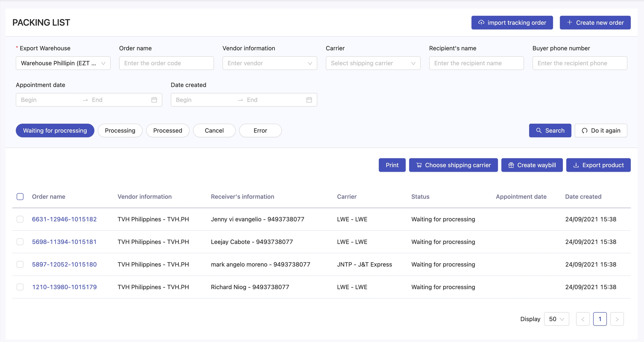
Task: Open the Appointment date calendar icon
Action: click(x=154, y=100)
